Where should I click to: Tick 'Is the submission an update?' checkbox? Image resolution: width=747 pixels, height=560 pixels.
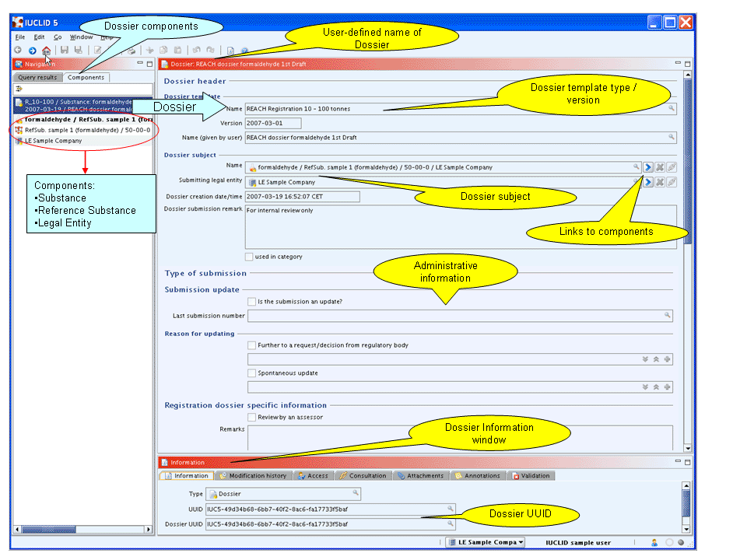pyautogui.click(x=251, y=302)
